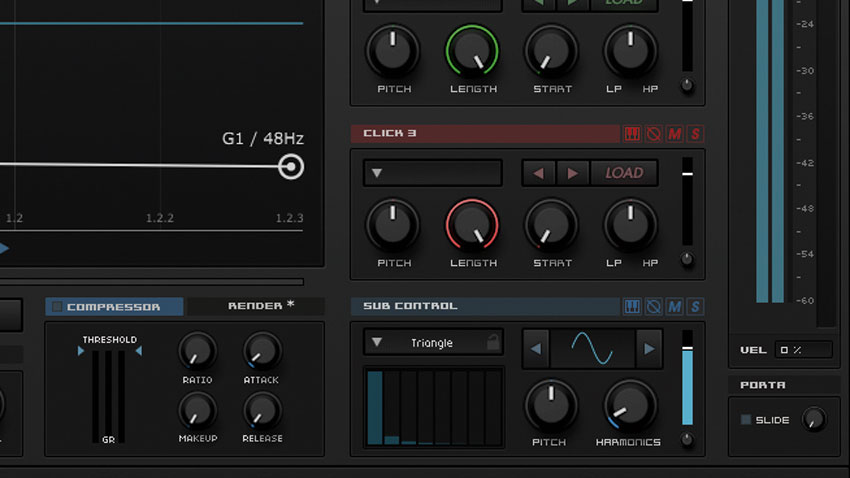This screenshot has height=478, width=850.
Task: Click the red Click 3 Length knob
Action: [472, 225]
